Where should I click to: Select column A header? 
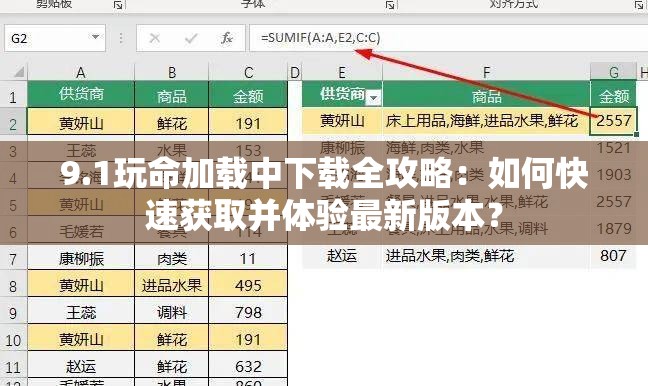(81, 73)
